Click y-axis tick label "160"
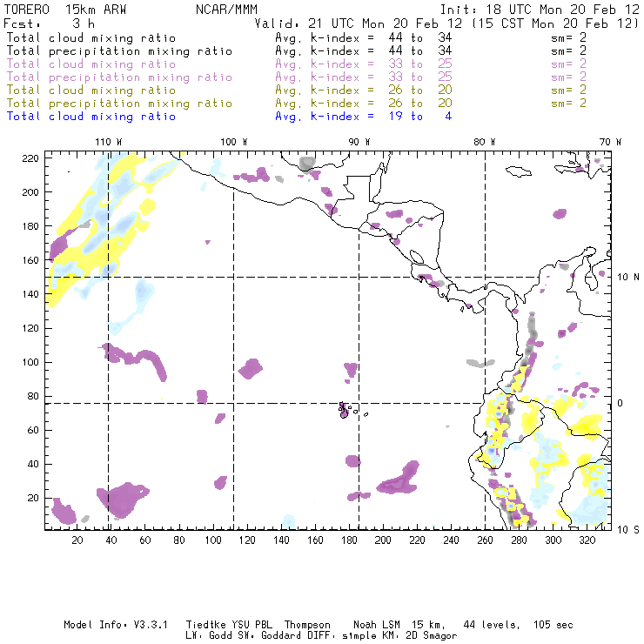 point(30,260)
